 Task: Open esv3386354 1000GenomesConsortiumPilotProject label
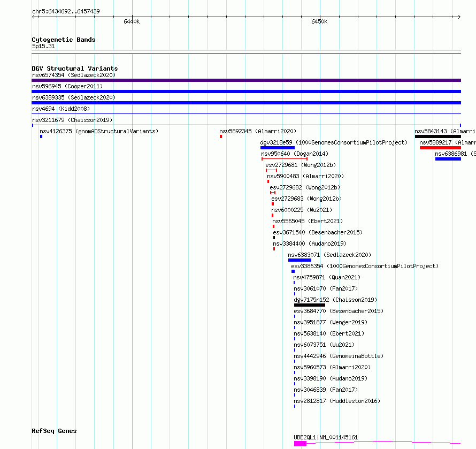tap(365, 266)
